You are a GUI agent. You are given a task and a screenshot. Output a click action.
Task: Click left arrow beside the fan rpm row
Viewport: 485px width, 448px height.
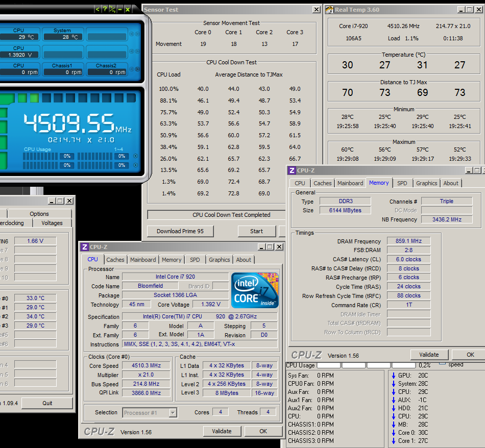131,69
